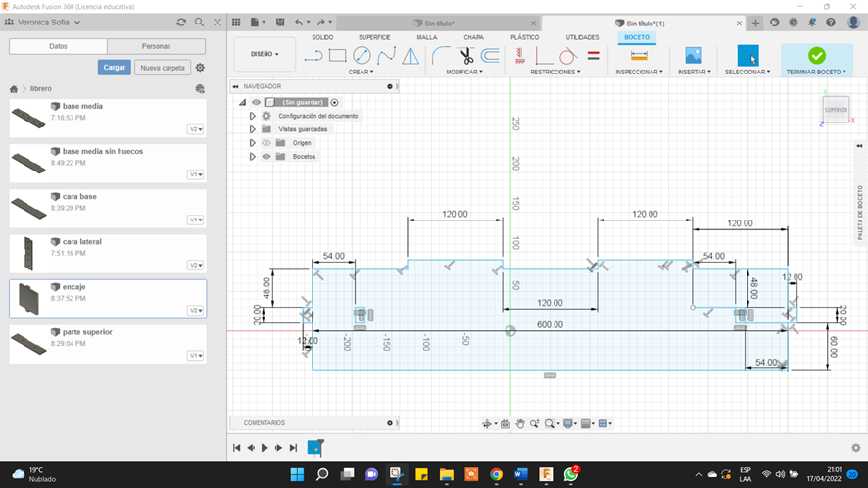Expand Configuración del documento node
Screen dimensions: 868x488
[253, 116]
